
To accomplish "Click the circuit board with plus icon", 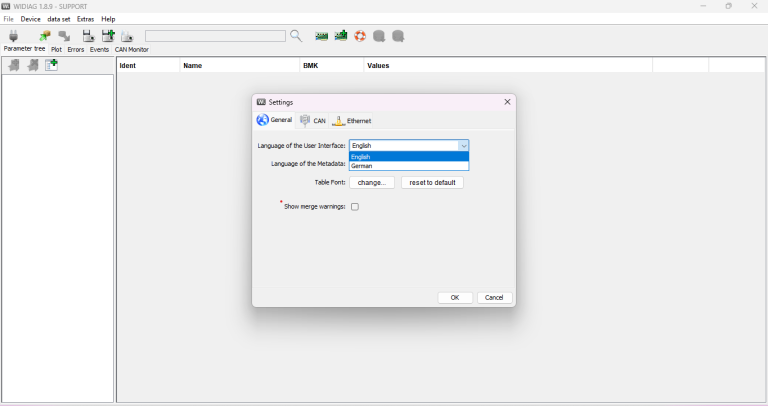I will pyautogui.click(x=341, y=36).
